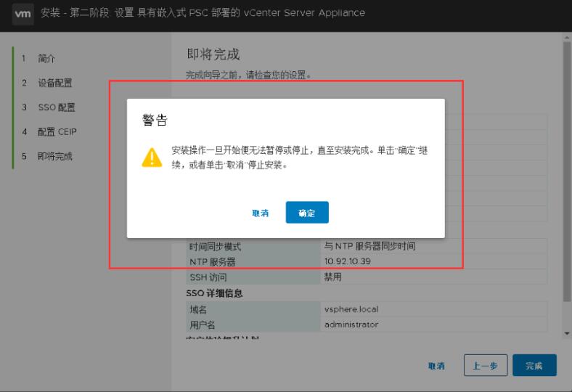Cancel the warning dialog with 取消

point(261,213)
